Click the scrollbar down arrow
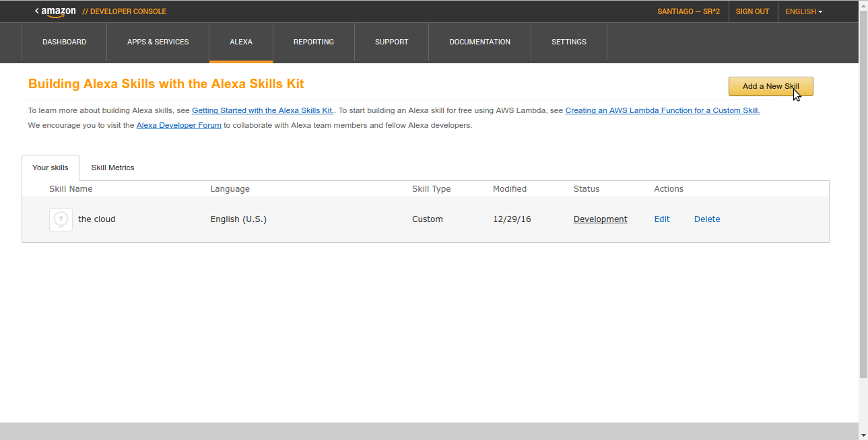The height and width of the screenshot is (440, 868). click(863, 435)
